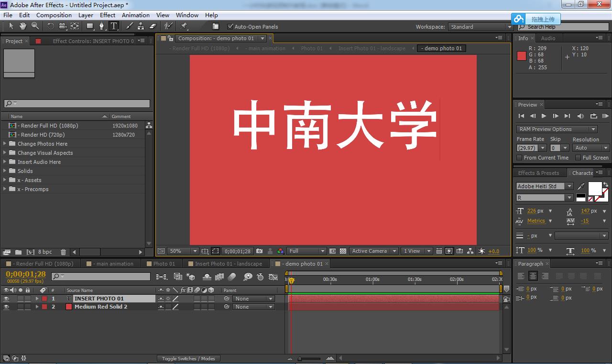Click the Toggle Switches / Modes button
The width and height of the screenshot is (612, 364).
click(188, 358)
